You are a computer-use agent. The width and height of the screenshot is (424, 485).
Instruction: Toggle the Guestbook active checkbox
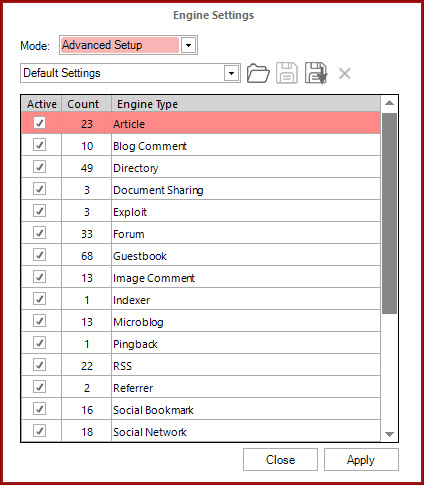[40, 255]
